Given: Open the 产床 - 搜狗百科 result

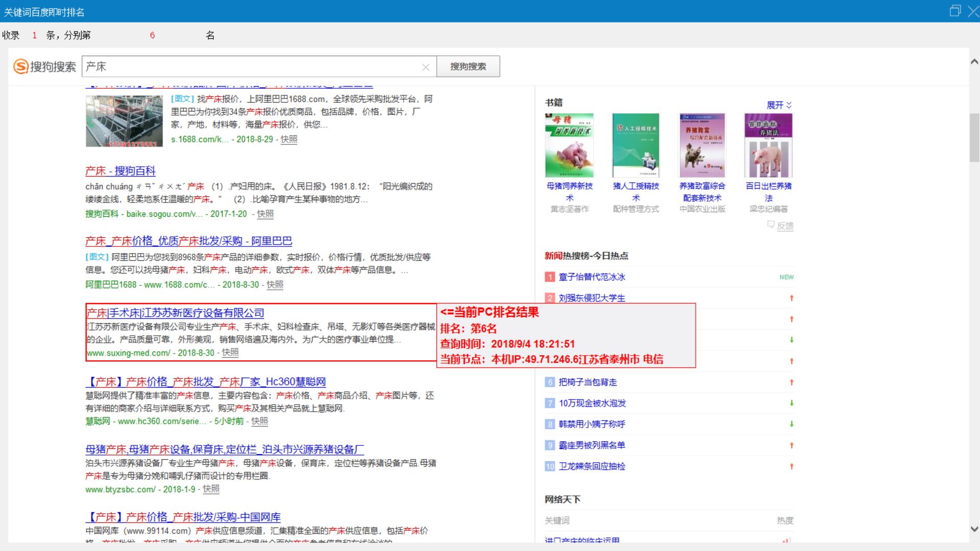Looking at the screenshot, I should point(120,171).
